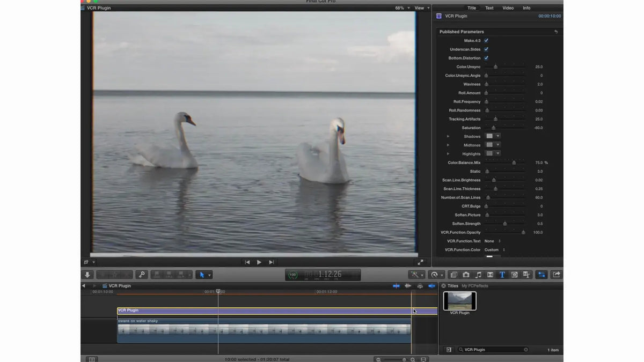Clear the VCR Plugin search text
The width and height of the screenshot is (644, 362).
526,350
